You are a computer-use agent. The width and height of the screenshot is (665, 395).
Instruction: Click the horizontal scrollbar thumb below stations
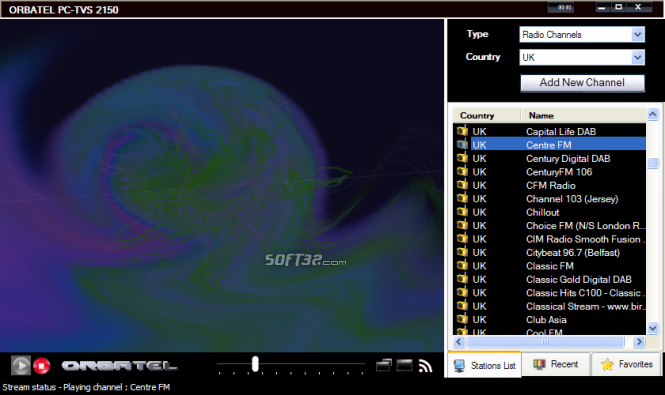[545, 342]
